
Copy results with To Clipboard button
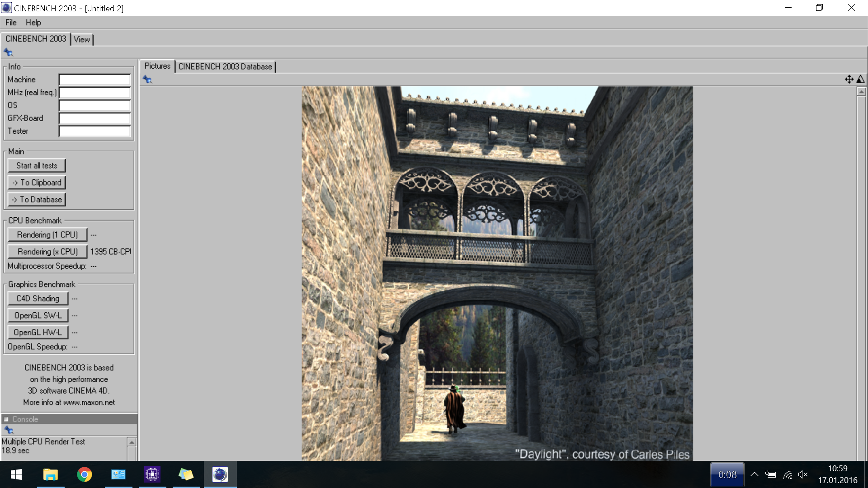pyautogui.click(x=37, y=183)
